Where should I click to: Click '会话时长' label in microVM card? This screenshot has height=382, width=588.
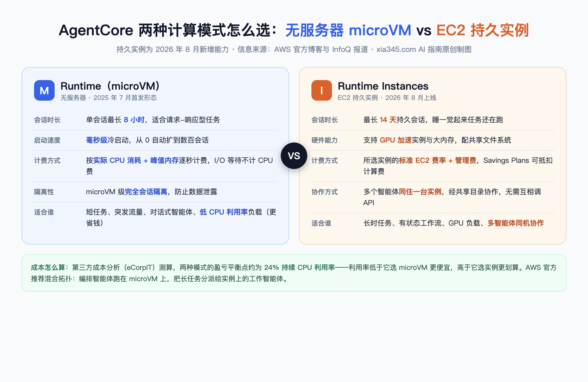point(47,120)
